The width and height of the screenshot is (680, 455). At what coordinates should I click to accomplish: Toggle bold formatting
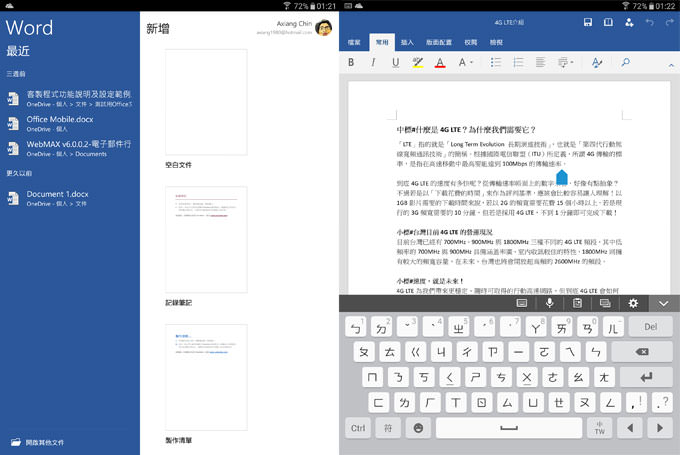pyautogui.click(x=351, y=62)
